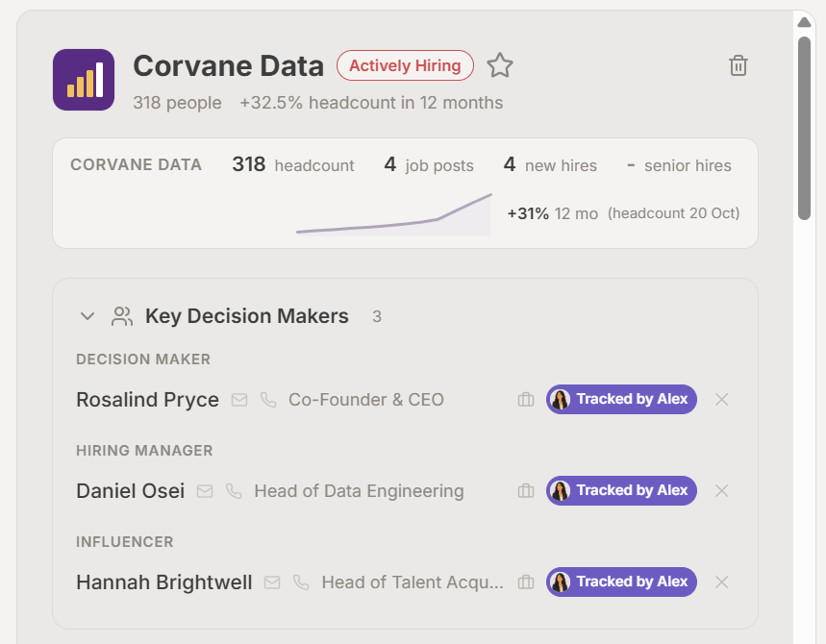Click the +31% 12 mo value
Viewport: 826px width, 644px height.
coord(552,213)
